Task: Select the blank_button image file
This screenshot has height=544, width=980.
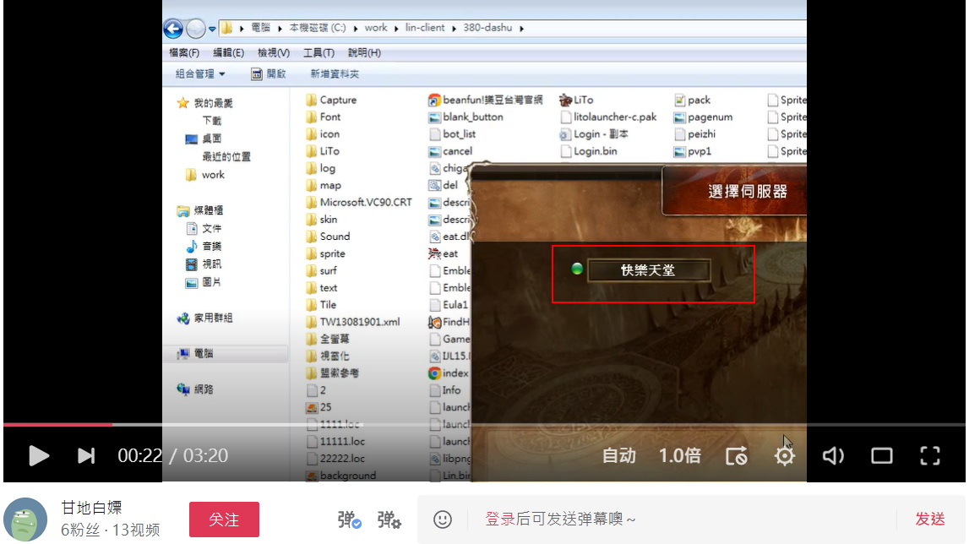Action: click(x=465, y=117)
